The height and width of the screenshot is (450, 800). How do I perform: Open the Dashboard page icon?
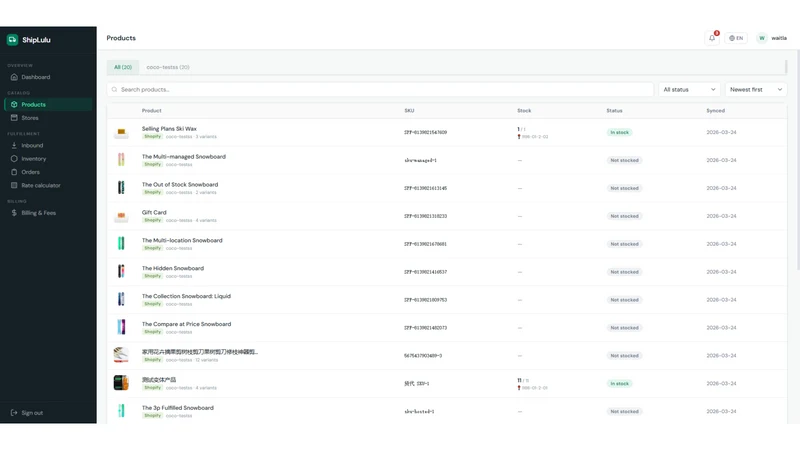[x=14, y=77]
